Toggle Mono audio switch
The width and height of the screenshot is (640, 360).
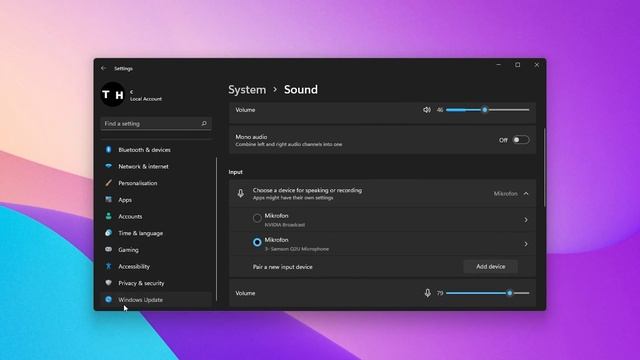521,140
